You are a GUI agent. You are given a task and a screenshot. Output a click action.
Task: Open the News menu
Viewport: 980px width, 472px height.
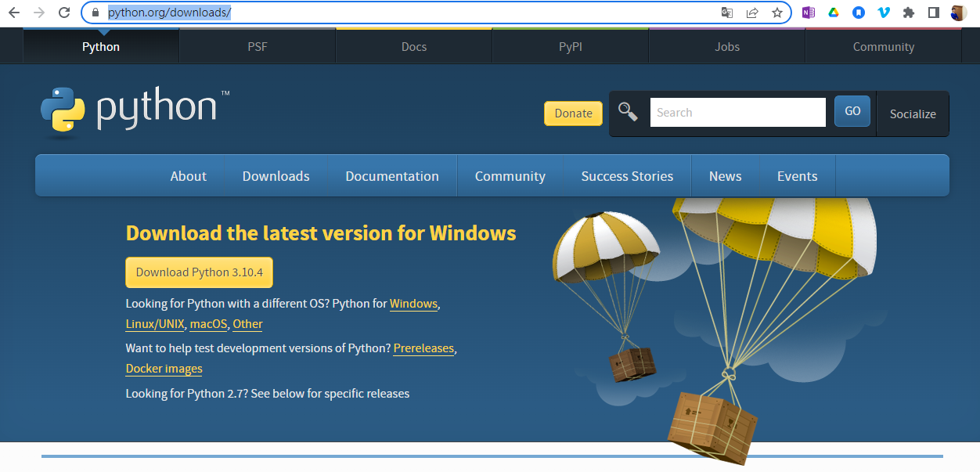click(x=726, y=176)
